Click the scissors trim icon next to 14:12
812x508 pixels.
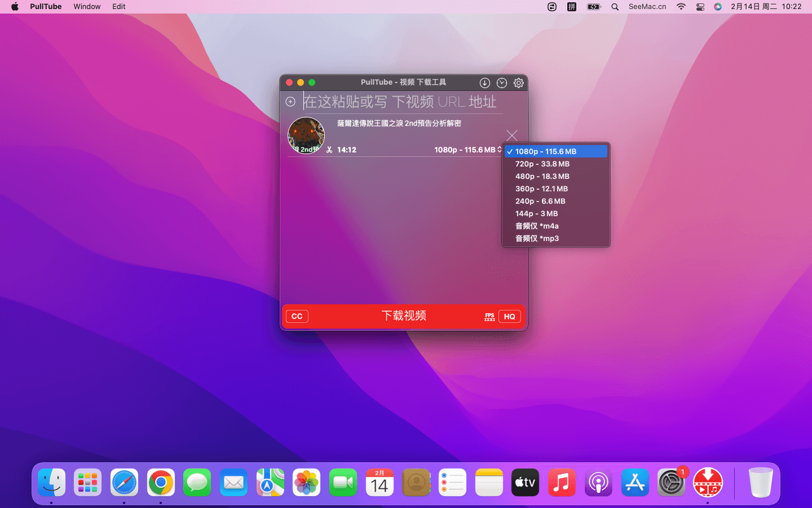click(329, 150)
